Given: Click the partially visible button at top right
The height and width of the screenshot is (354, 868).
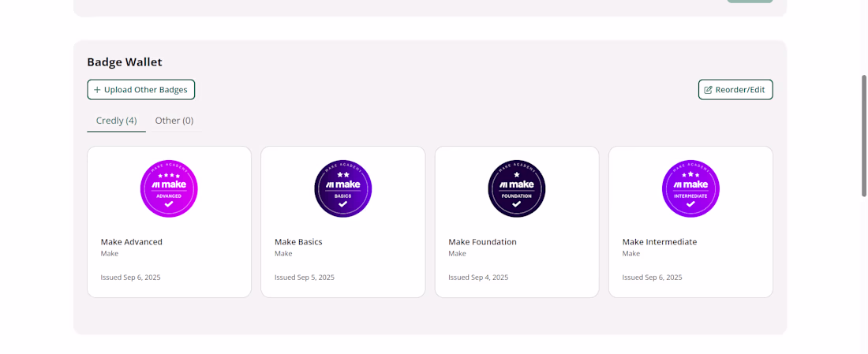Looking at the screenshot, I should 750,2.
